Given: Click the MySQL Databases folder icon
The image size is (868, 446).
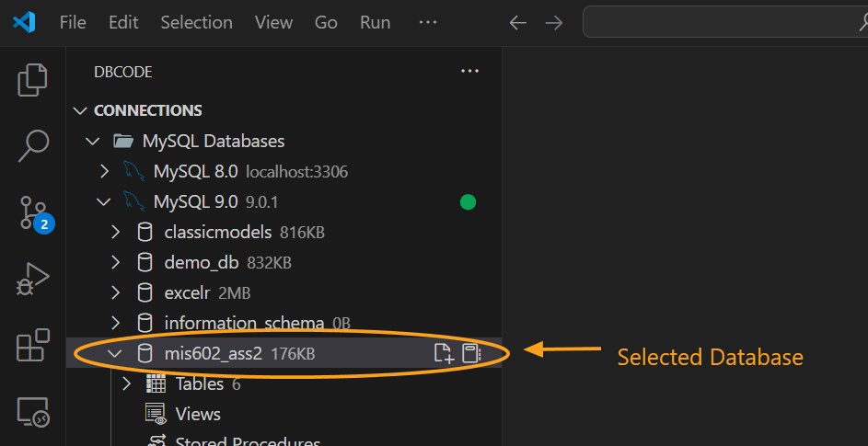Looking at the screenshot, I should pos(123,141).
